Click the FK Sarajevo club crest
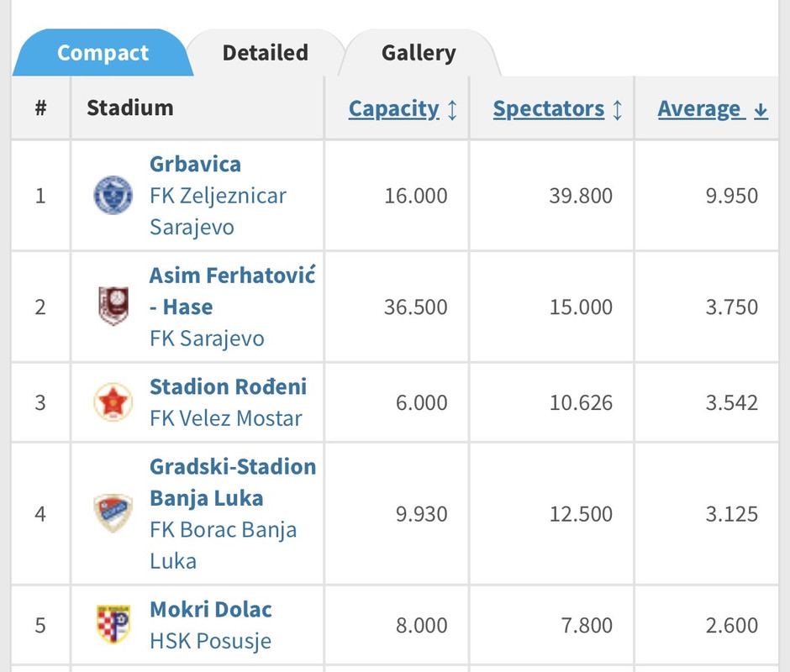This screenshot has width=790, height=672. (113, 307)
